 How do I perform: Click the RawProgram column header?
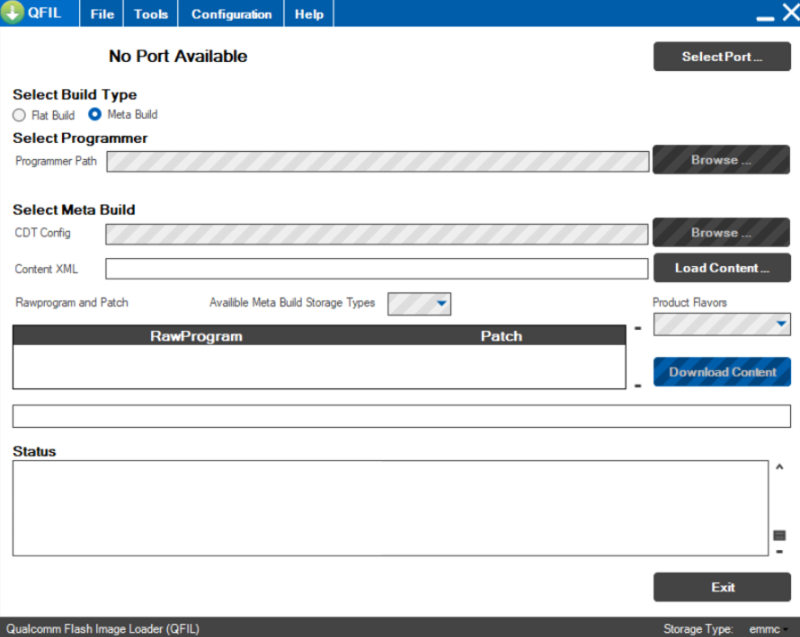196,336
